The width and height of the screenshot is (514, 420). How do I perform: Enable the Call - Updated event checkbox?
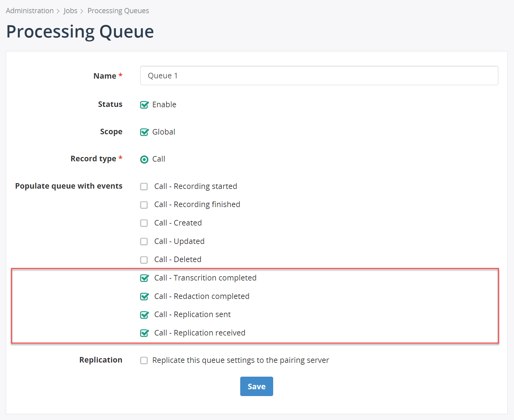pos(144,241)
